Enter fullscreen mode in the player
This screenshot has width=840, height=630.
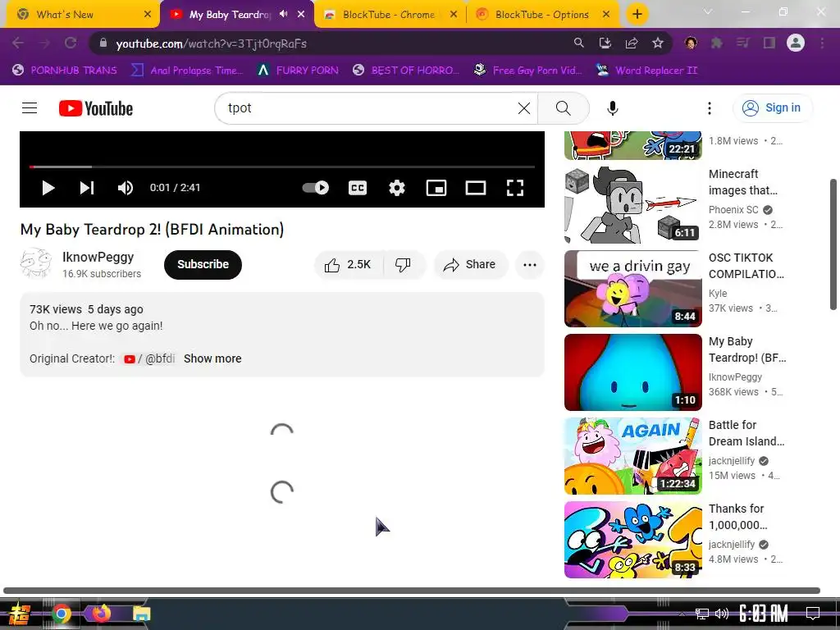coord(515,188)
